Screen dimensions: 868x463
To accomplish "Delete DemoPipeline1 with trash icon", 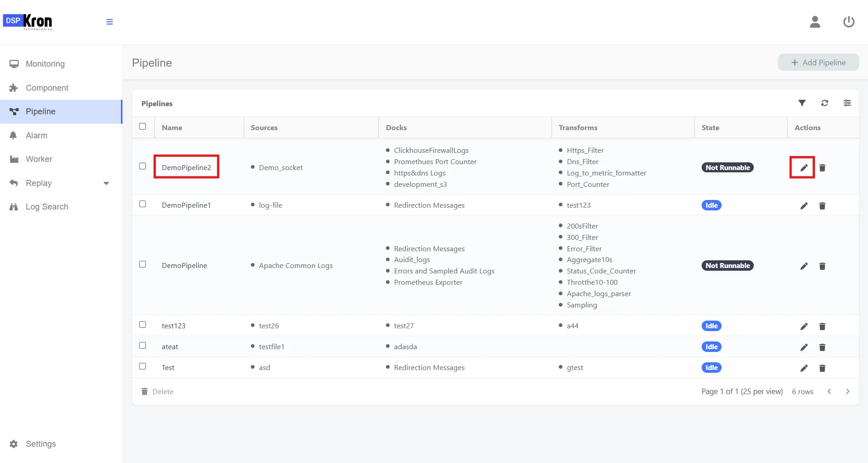I will pos(822,206).
